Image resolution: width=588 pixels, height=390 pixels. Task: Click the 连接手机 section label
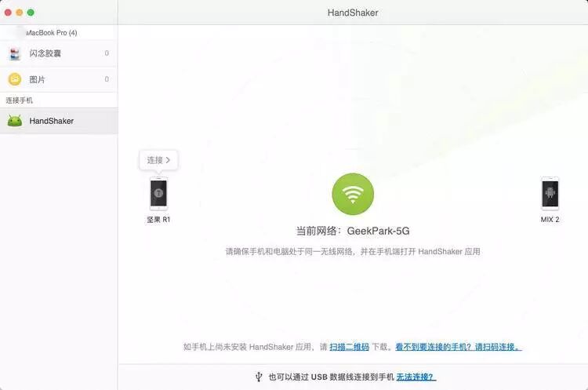pyautogui.click(x=19, y=100)
